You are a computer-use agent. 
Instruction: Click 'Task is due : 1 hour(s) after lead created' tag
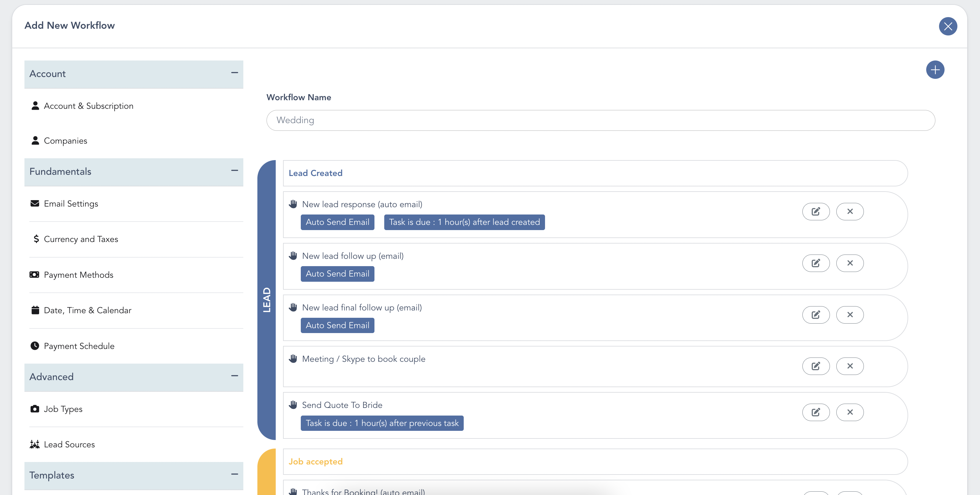[x=464, y=222]
